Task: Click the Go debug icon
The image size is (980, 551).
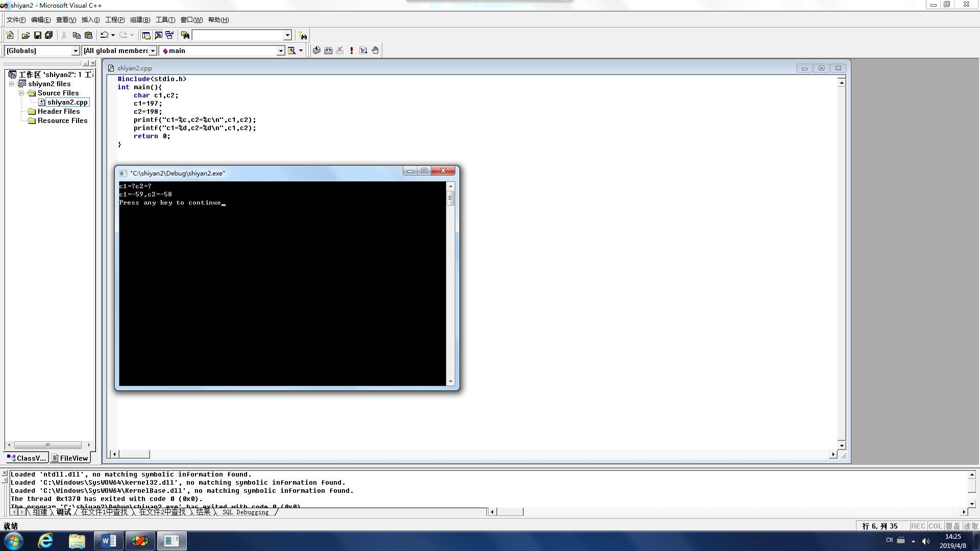Action: (363, 51)
